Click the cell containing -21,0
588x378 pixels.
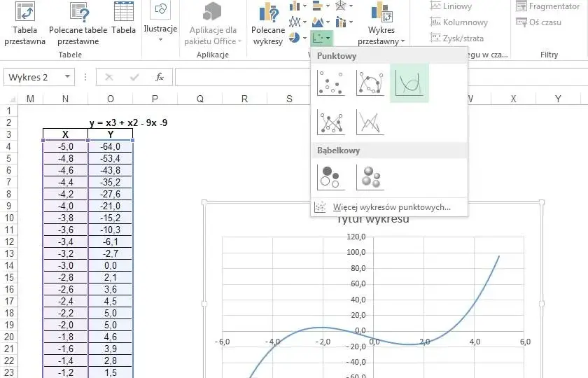(x=111, y=206)
